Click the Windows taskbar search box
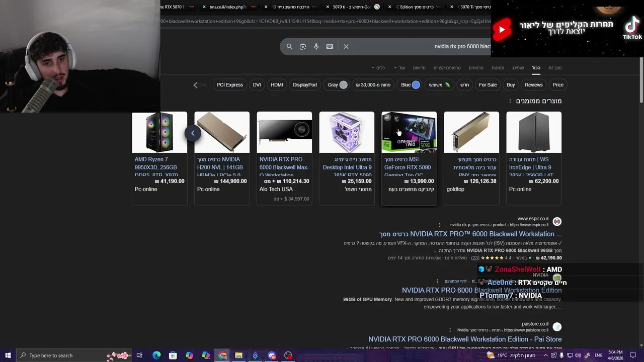 pos(74,355)
